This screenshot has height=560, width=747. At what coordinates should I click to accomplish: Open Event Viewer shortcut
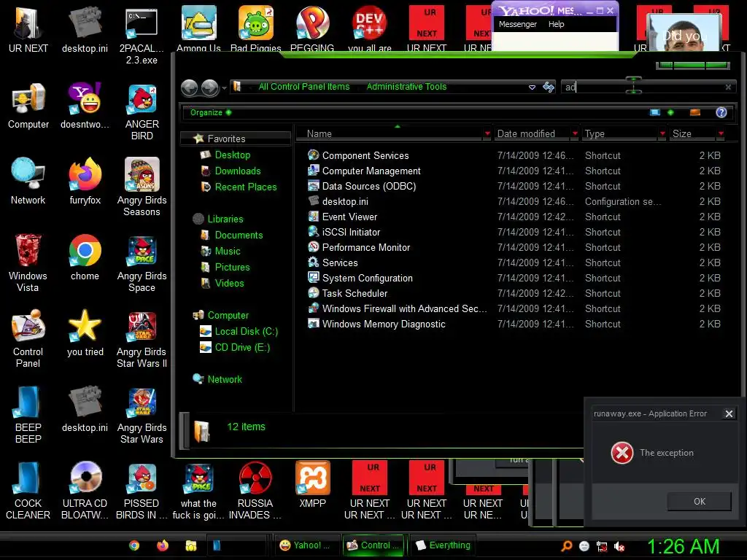click(x=349, y=217)
